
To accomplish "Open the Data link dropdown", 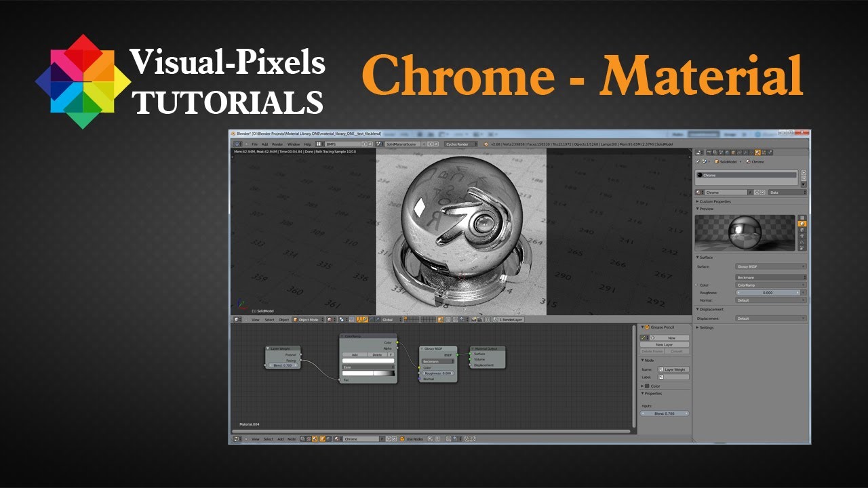I will (787, 192).
